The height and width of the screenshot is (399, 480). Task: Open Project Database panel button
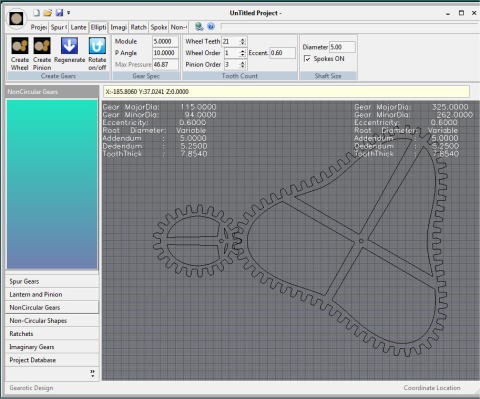click(52, 360)
